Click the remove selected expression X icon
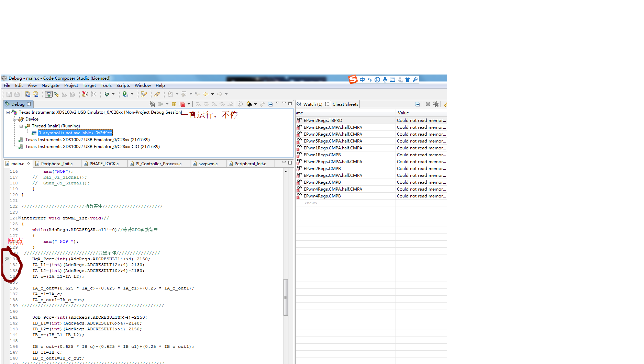 click(x=428, y=104)
